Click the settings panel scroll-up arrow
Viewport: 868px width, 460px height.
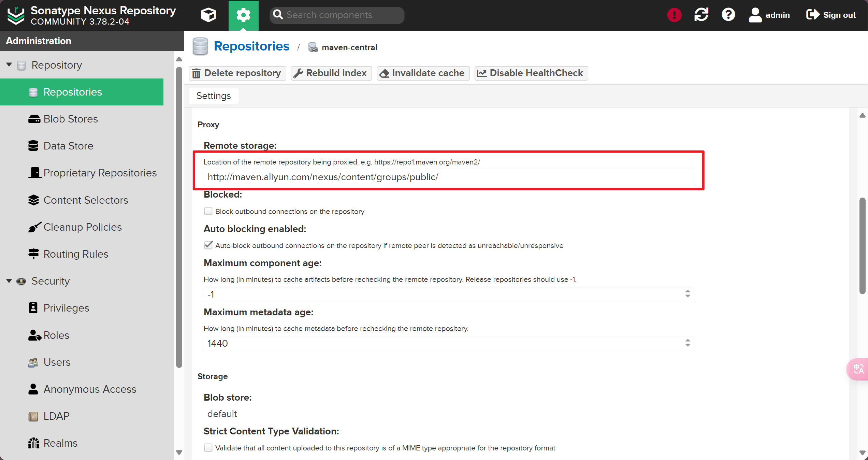[863, 115]
